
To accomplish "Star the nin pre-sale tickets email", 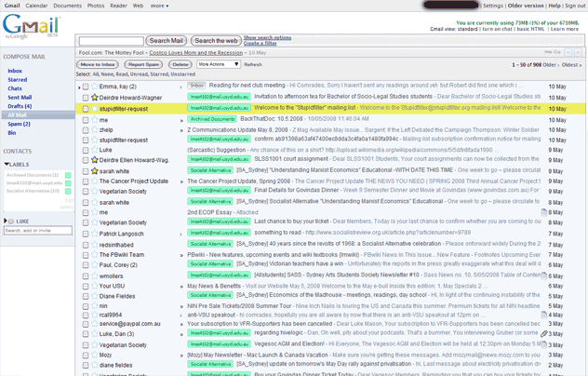I will 95,306.
